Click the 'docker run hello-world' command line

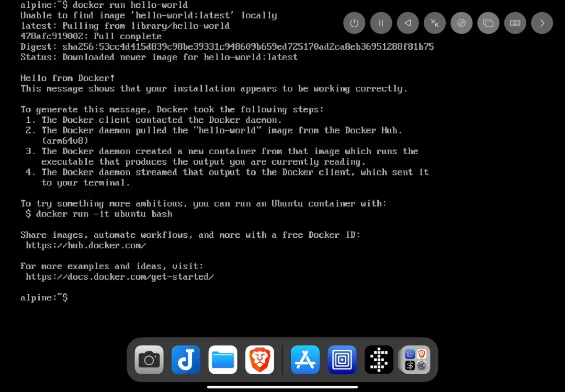pos(104,5)
